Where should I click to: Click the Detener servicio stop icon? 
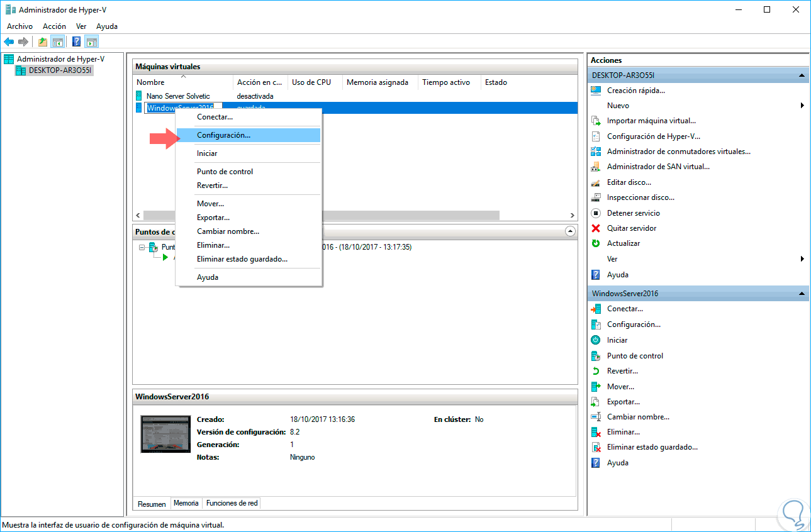(596, 213)
